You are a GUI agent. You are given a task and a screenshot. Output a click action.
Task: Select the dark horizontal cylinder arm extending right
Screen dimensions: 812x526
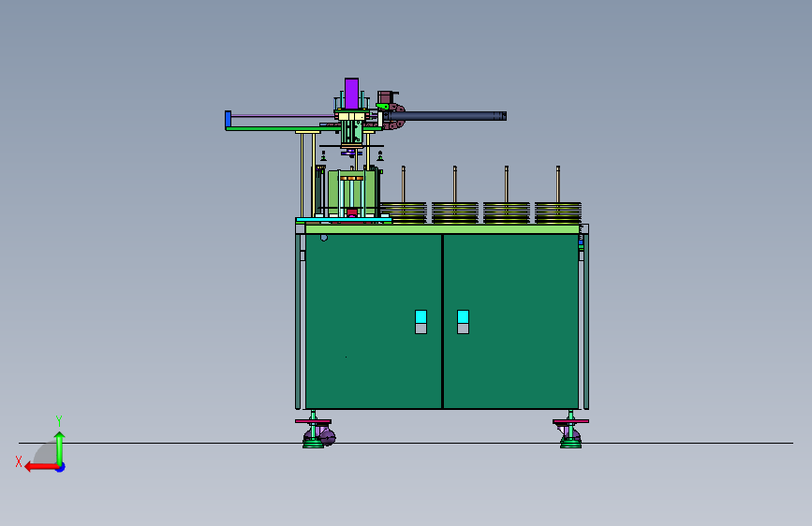tap(444, 116)
